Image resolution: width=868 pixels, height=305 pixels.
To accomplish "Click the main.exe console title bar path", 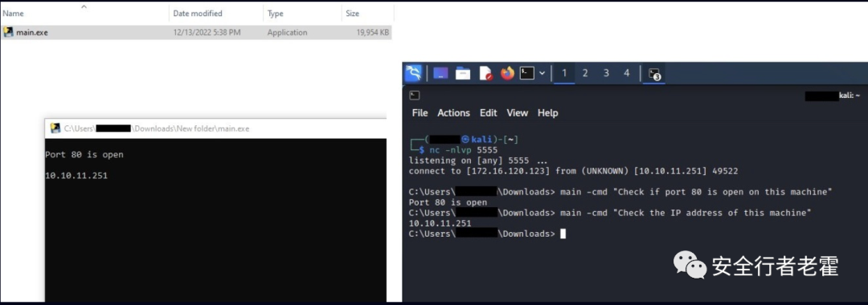I will coord(157,128).
